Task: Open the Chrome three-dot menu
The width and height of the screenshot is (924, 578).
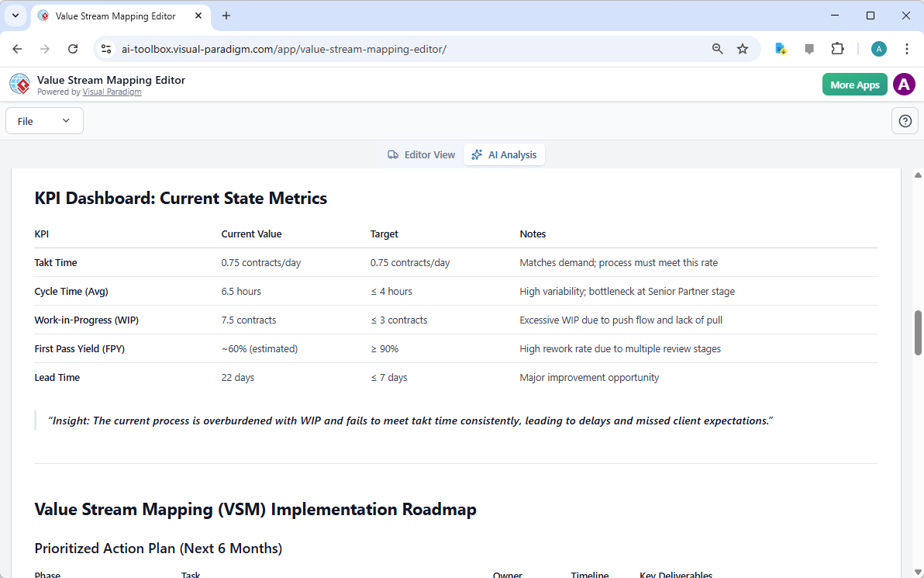Action: [x=907, y=48]
